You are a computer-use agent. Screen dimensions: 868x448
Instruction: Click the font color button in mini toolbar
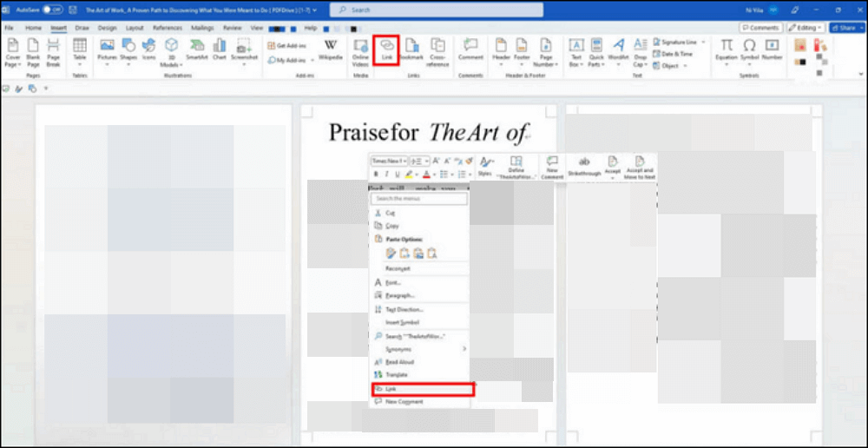point(426,174)
